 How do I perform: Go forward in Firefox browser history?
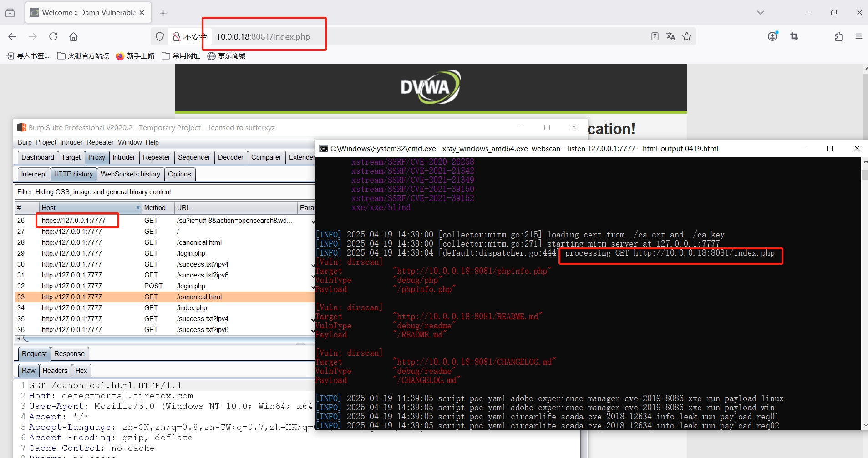[33, 36]
